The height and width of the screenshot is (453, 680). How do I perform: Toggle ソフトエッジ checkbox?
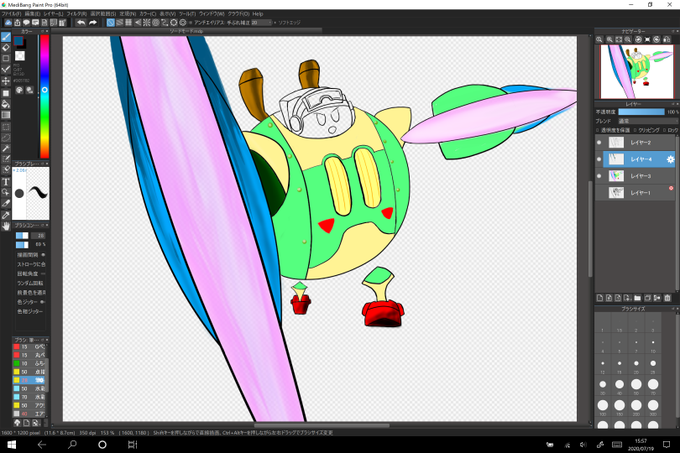(x=275, y=23)
